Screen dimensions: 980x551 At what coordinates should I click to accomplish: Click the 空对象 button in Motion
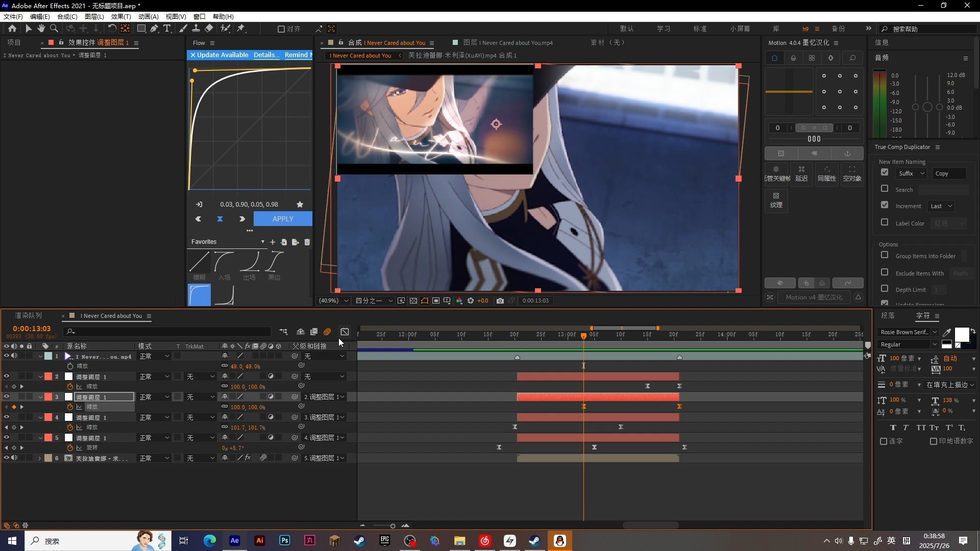click(x=852, y=173)
